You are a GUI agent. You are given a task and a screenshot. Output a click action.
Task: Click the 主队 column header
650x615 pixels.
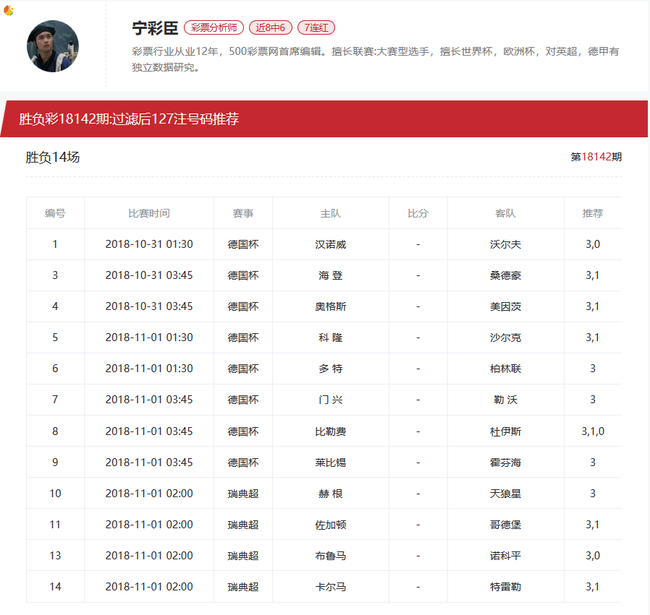pyautogui.click(x=330, y=213)
